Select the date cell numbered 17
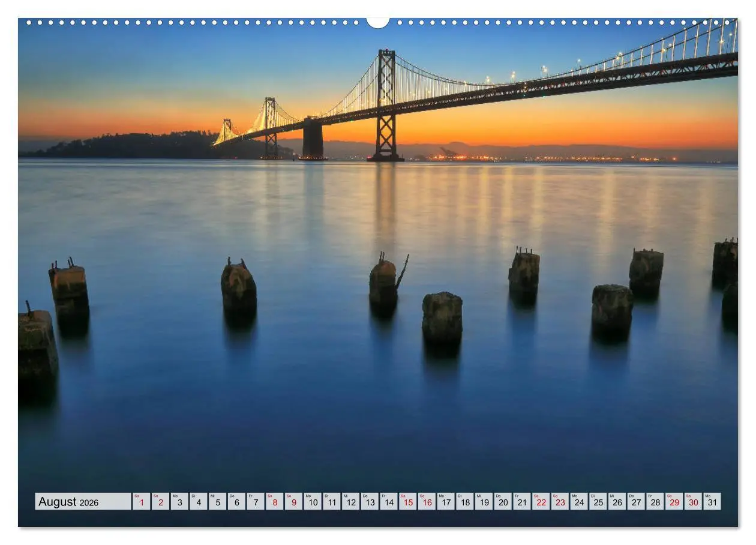Screen dimensions: 756x545 tap(446, 502)
